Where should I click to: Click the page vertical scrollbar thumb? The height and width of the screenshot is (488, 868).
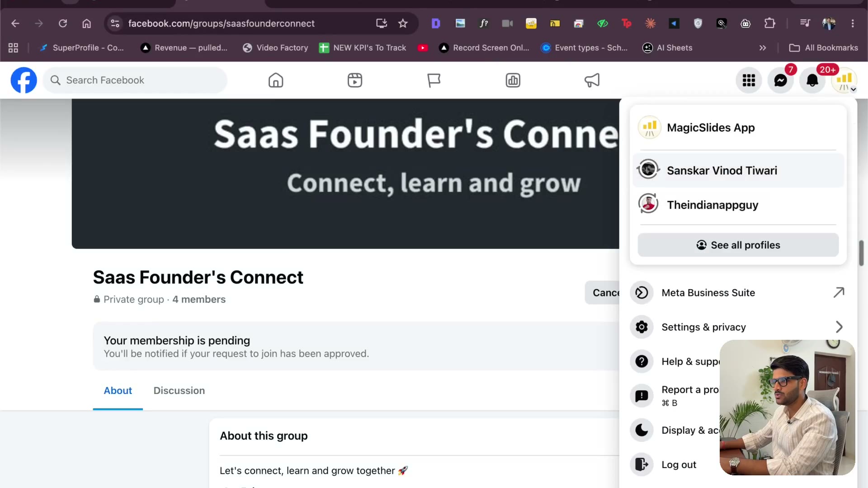862,253
